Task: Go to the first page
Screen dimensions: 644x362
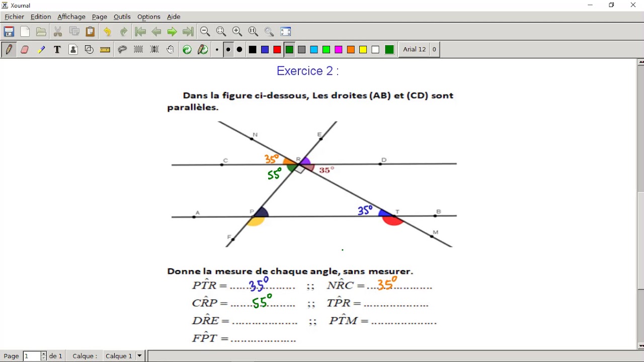Action: pos(140,32)
